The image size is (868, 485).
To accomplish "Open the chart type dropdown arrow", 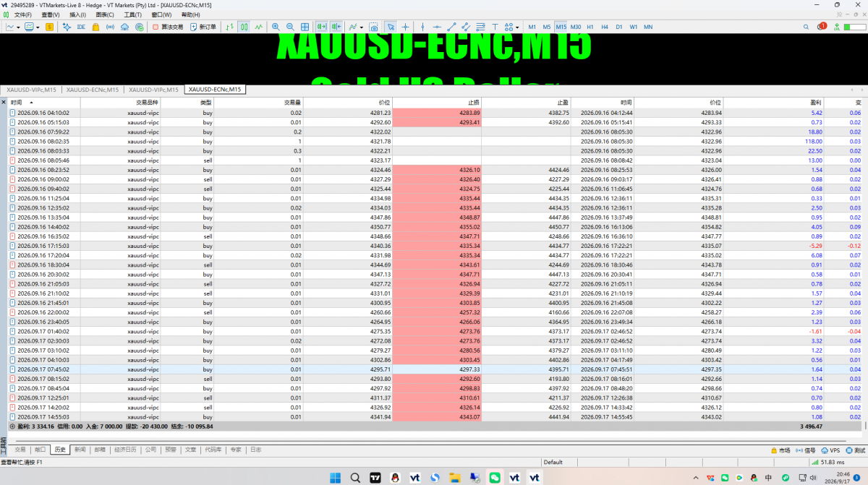I will (x=18, y=27).
